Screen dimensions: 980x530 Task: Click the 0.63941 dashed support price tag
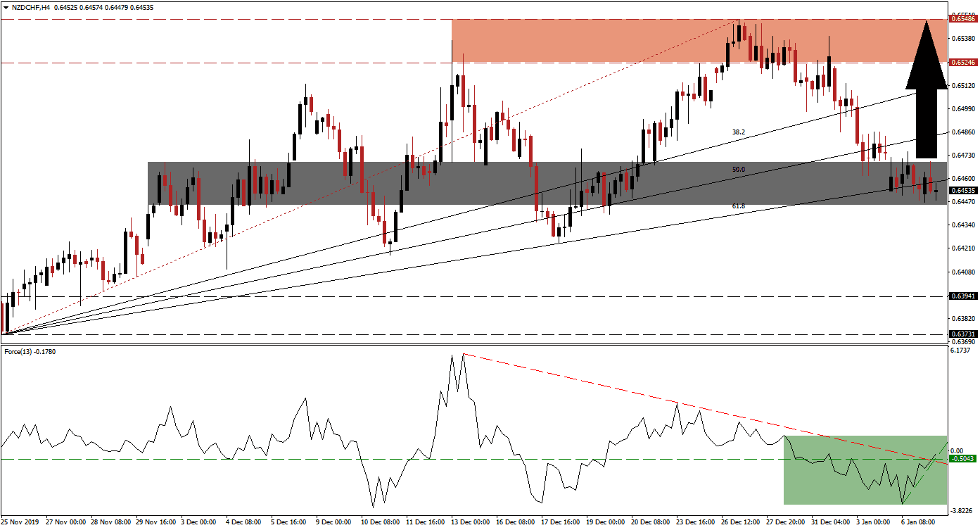[x=962, y=296]
